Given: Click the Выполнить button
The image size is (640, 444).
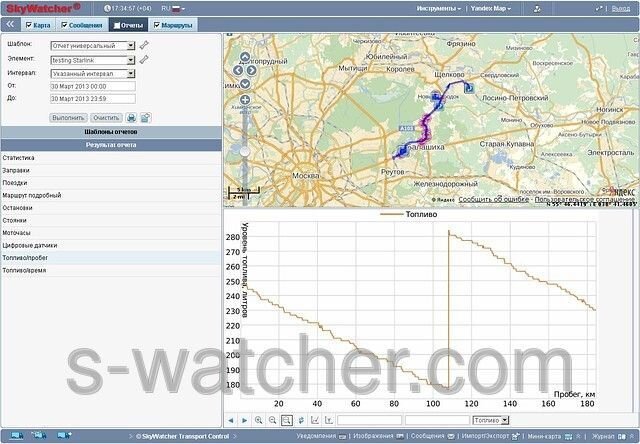Looking at the screenshot, I should [67, 118].
